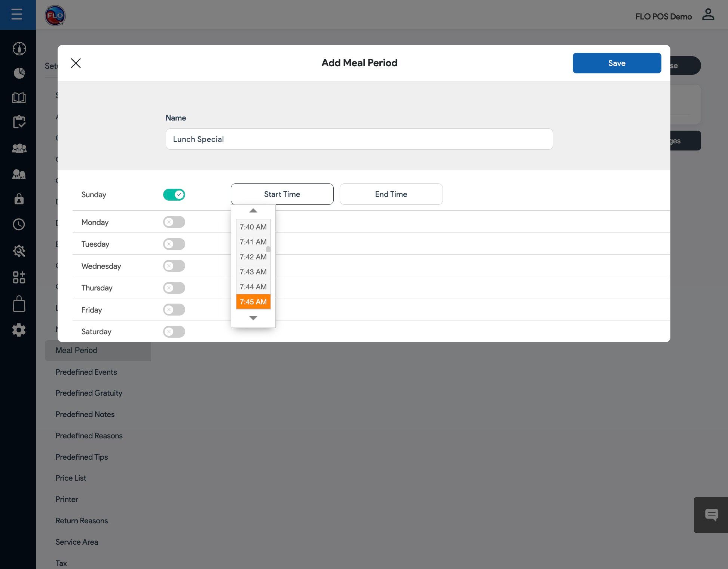This screenshot has width=728, height=569.
Task: Disable the Sunday toggle
Action: [x=174, y=195]
